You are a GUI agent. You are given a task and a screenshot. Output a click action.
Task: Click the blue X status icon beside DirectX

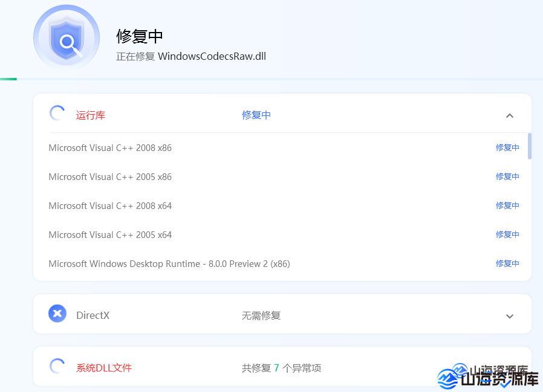tap(57, 313)
